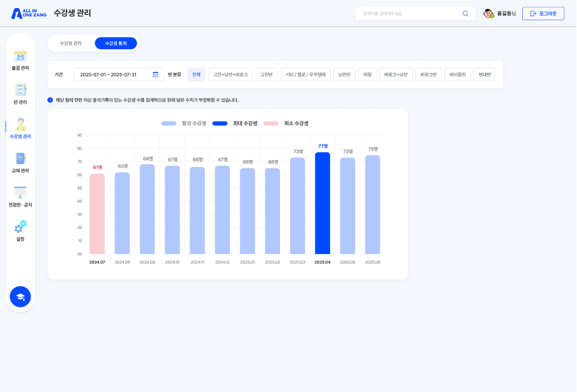Viewport: 577px width, 392px height.
Task: Toggle the 미정 class filter
Action: pos(367,74)
